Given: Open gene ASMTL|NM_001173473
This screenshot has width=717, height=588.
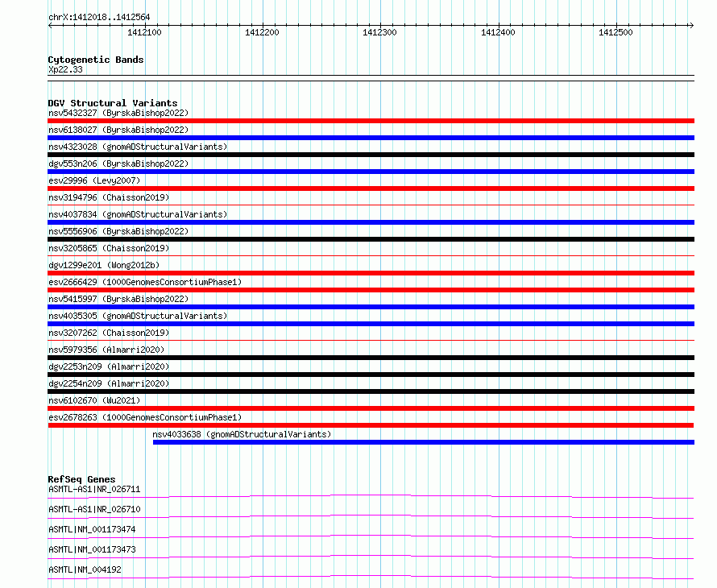Looking at the screenshot, I should (x=92, y=549).
